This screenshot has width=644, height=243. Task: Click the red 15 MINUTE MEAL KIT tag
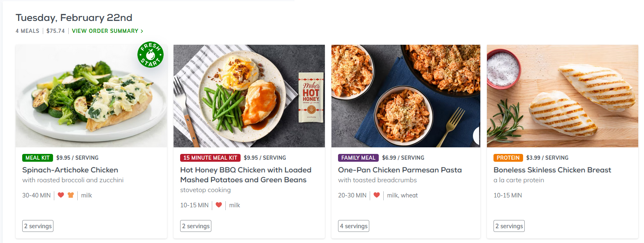tap(210, 158)
